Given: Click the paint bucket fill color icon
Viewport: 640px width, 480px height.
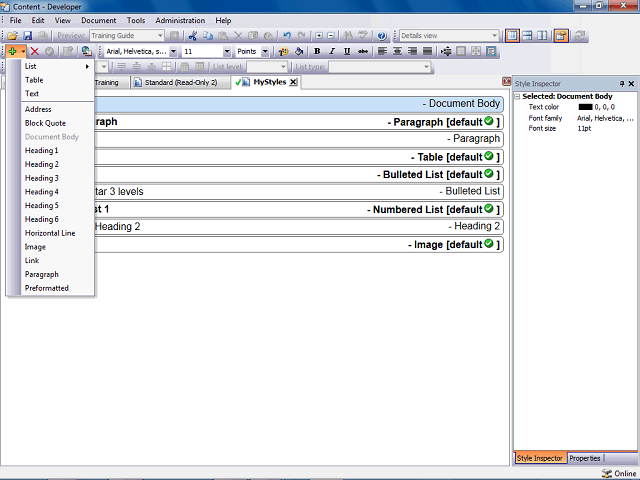Looking at the screenshot, I should 299,51.
